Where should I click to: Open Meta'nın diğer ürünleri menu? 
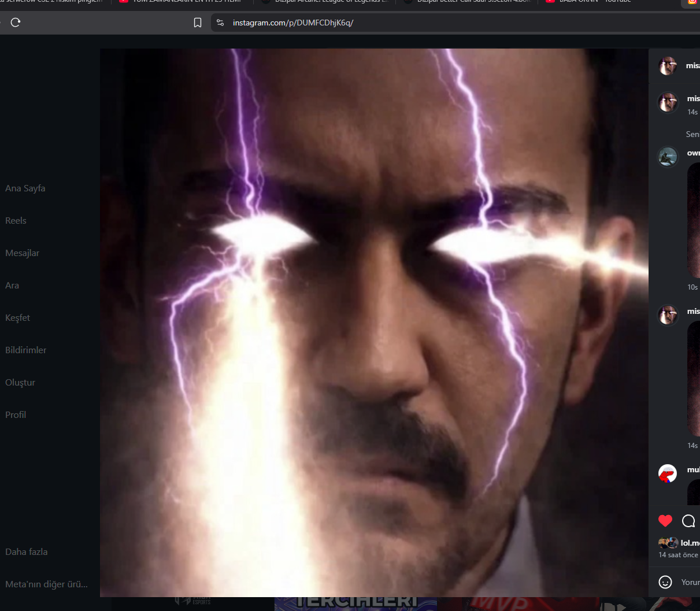pyautogui.click(x=46, y=584)
